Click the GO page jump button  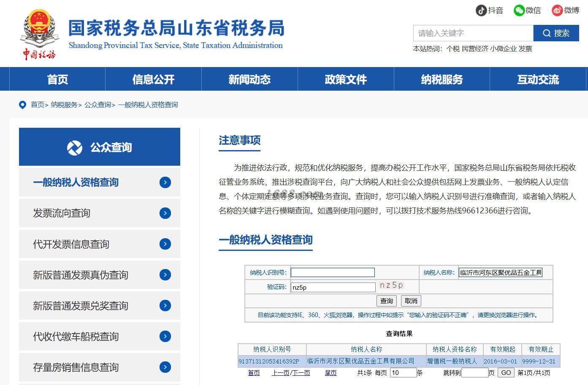click(506, 373)
